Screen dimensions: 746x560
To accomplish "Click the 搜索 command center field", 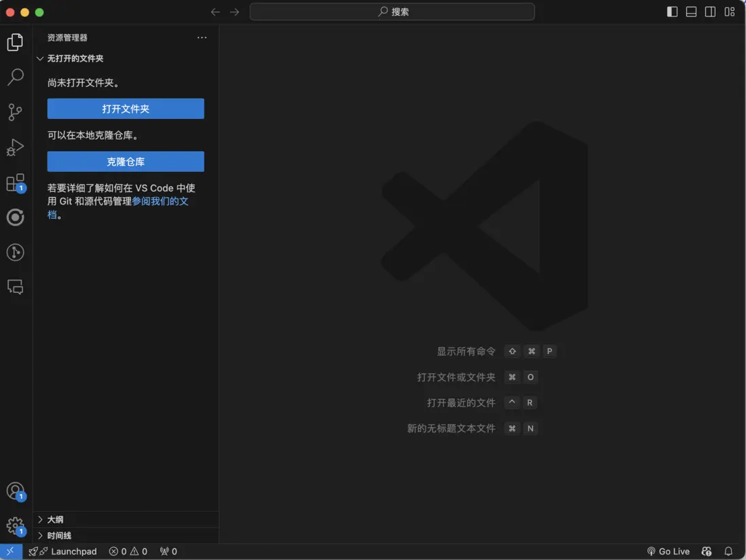I will point(392,12).
